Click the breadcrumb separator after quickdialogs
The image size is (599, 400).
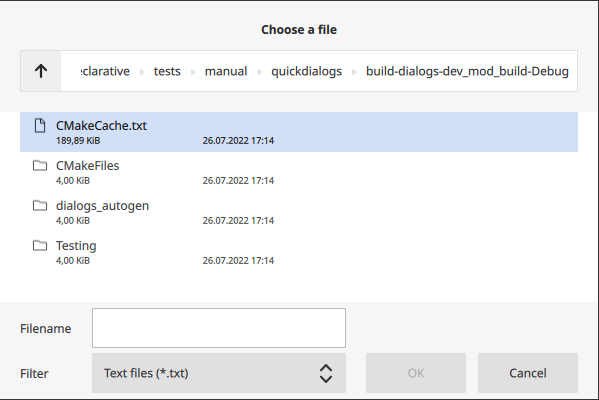354,72
